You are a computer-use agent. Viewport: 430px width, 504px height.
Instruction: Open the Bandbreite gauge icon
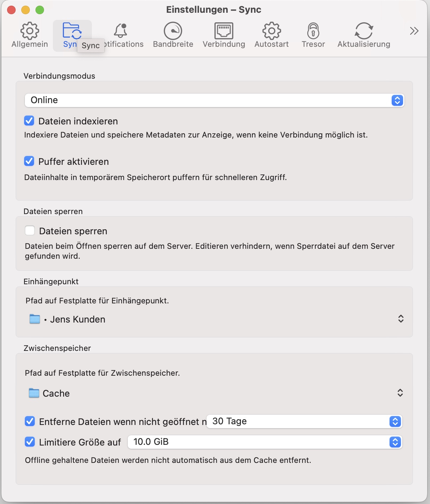(173, 31)
